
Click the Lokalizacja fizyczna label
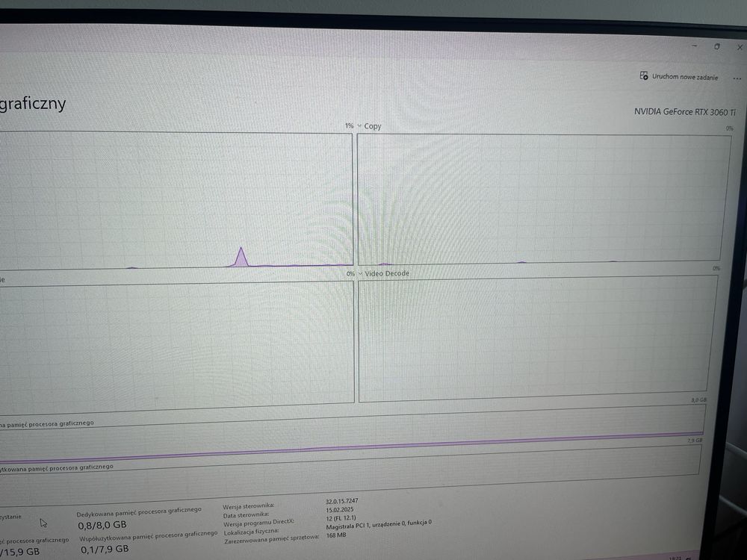pos(252,532)
